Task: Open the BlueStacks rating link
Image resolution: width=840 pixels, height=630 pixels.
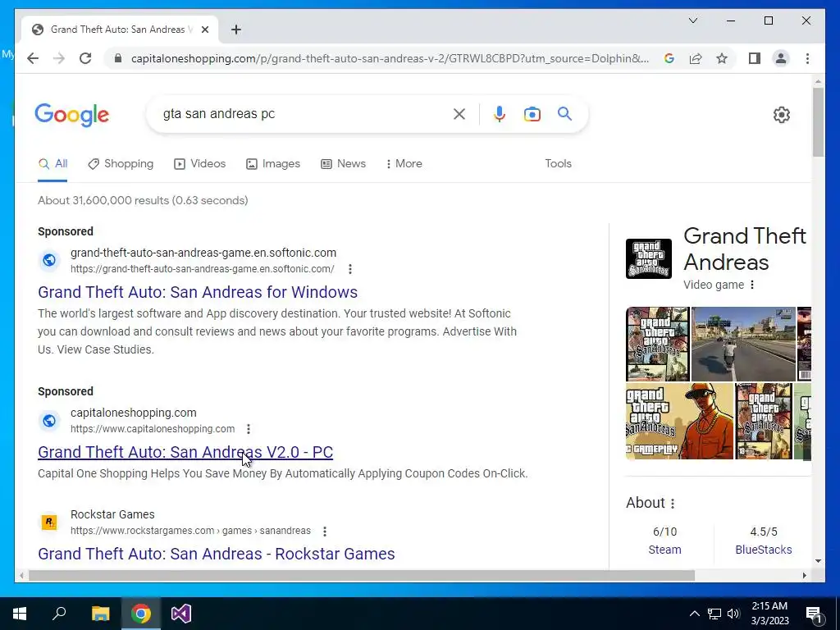Action: (764, 550)
